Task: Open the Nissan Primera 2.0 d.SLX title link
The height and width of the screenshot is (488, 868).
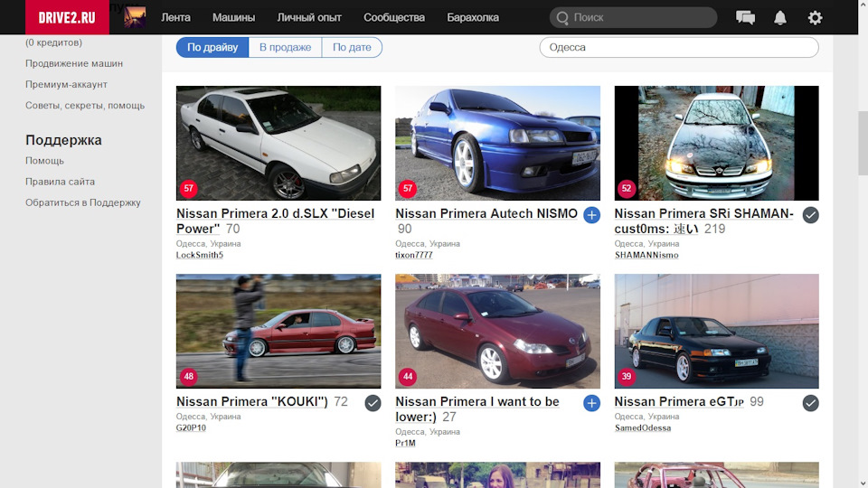Action: tap(275, 221)
